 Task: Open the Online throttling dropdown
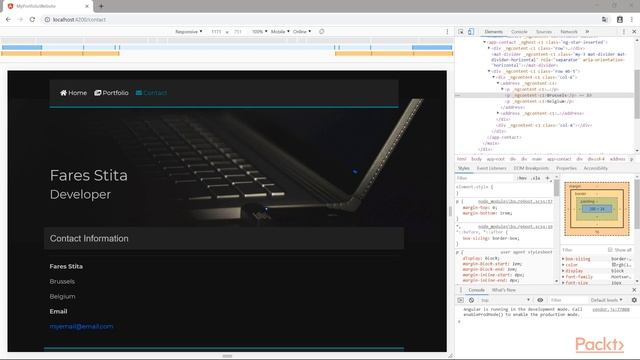(302, 31)
